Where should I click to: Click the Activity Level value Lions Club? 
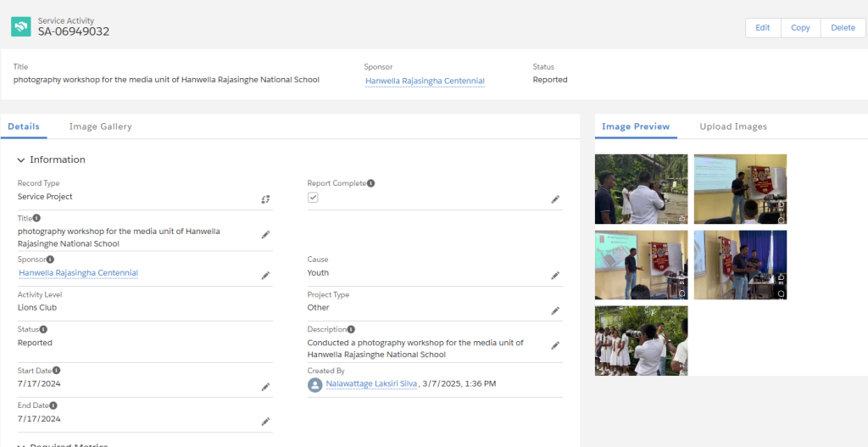pyautogui.click(x=37, y=307)
